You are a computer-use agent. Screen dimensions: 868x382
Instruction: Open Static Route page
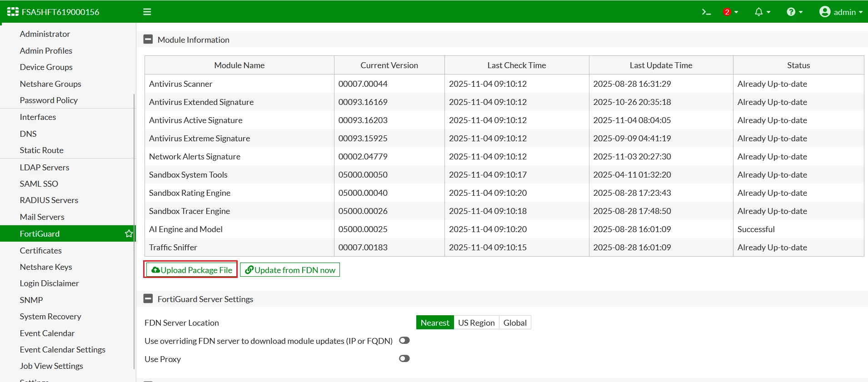tap(42, 150)
